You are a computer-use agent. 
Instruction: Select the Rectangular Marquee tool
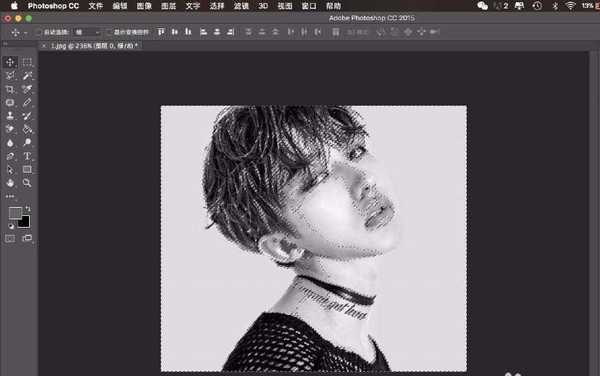point(27,62)
